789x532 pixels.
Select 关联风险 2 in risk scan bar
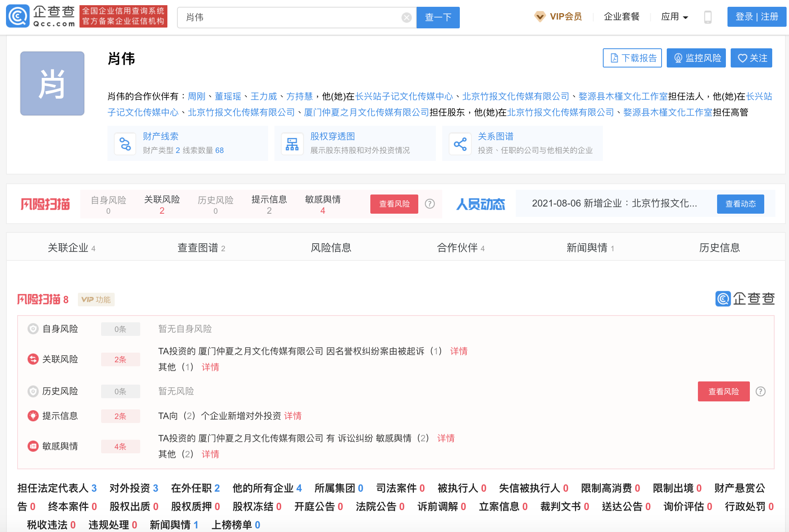[x=162, y=204]
